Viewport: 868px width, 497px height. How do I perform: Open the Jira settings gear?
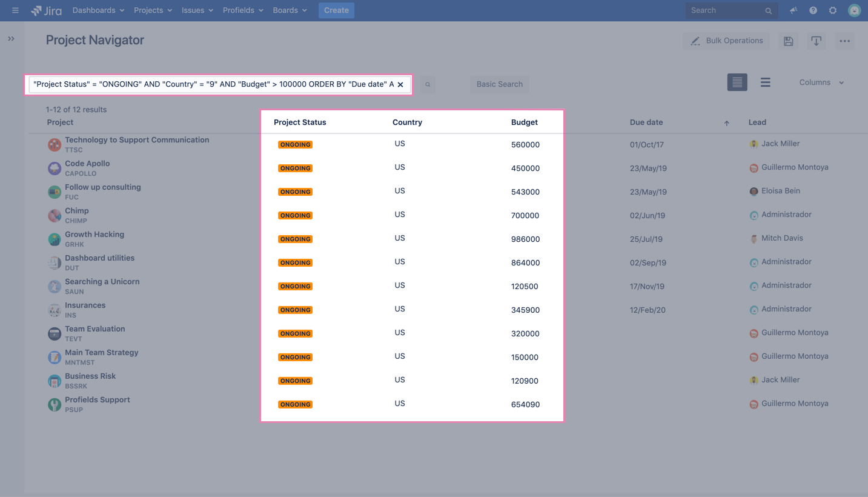(x=833, y=10)
